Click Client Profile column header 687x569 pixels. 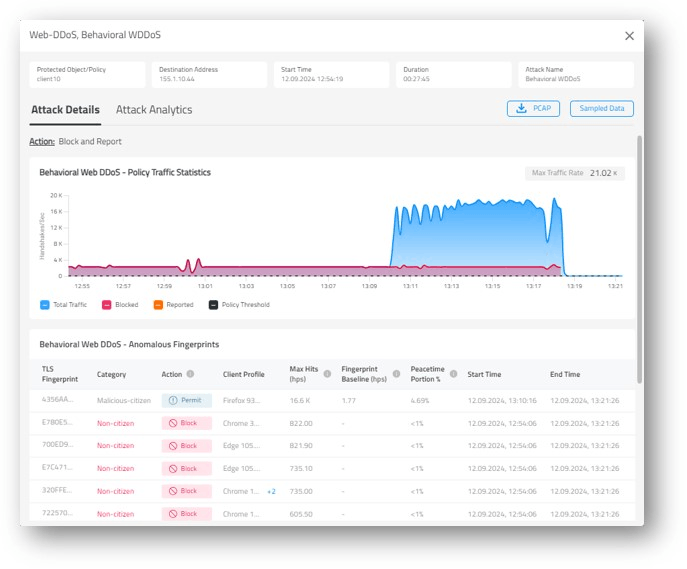[244, 375]
